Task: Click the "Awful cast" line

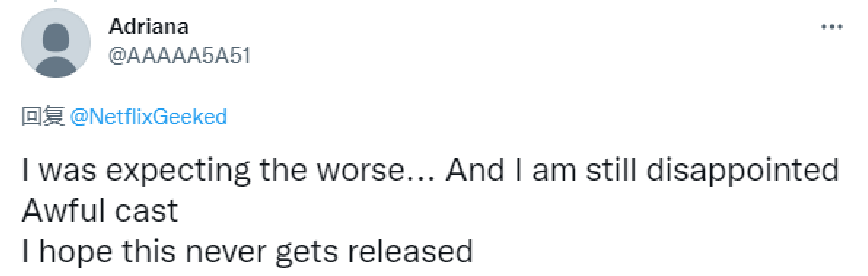Action: click(x=100, y=211)
